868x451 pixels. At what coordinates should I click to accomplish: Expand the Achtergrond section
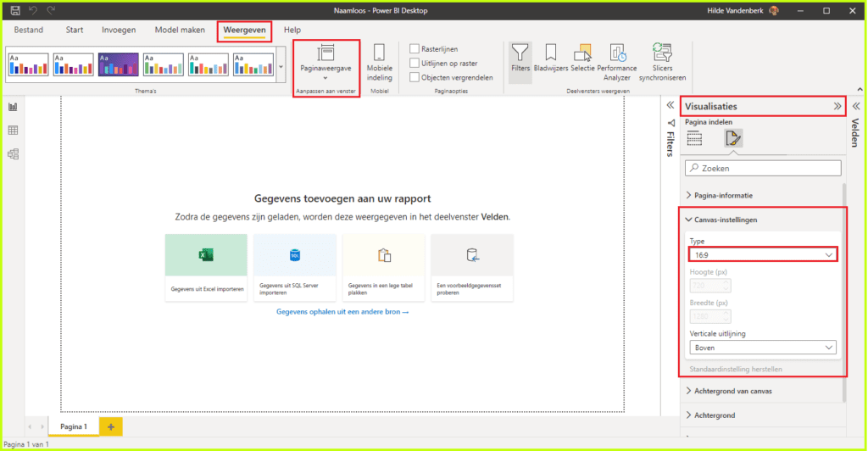point(711,415)
